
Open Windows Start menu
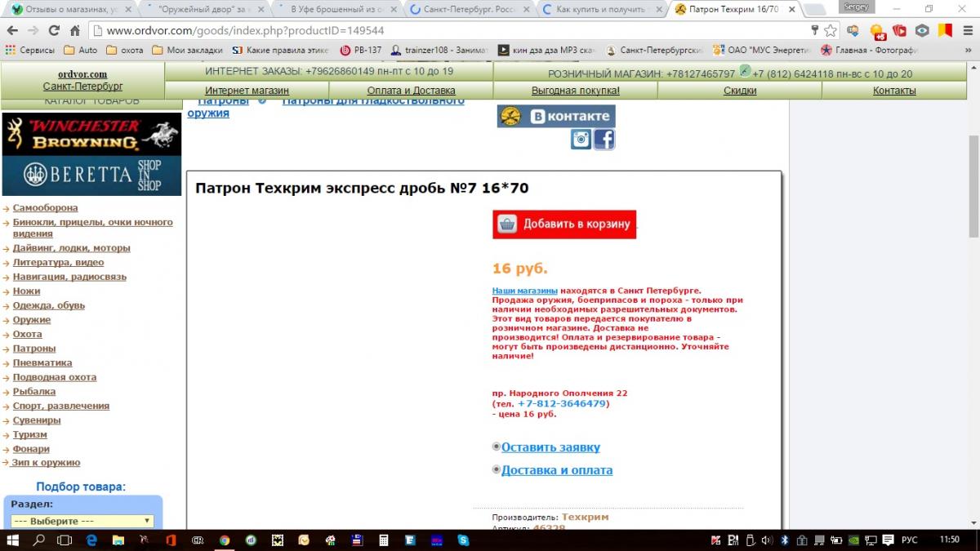[x=13, y=540]
